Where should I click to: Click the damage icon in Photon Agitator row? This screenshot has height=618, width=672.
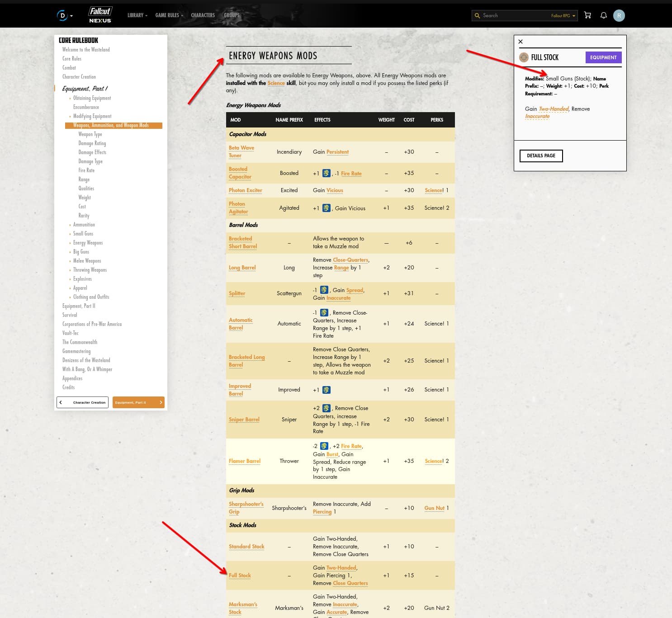point(326,208)
